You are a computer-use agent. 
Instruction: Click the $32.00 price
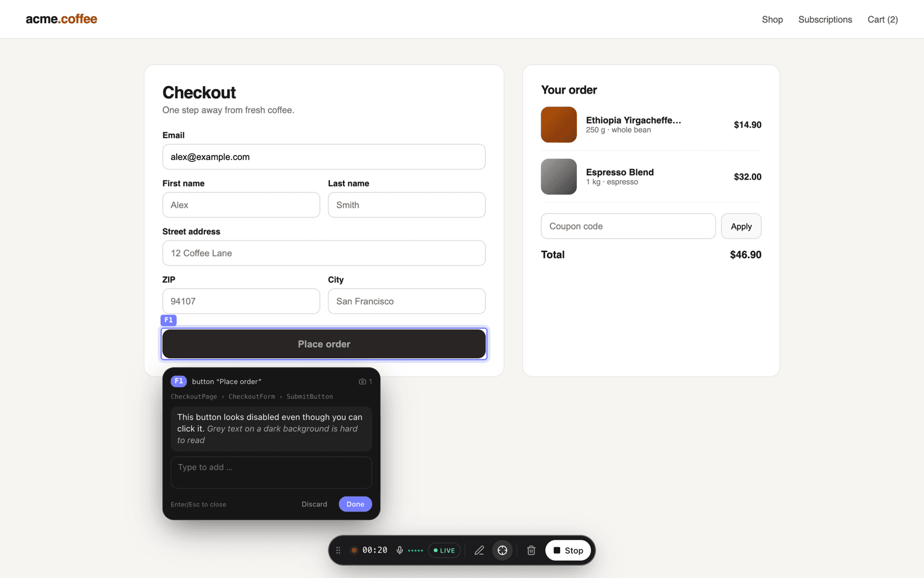(747, 177)
